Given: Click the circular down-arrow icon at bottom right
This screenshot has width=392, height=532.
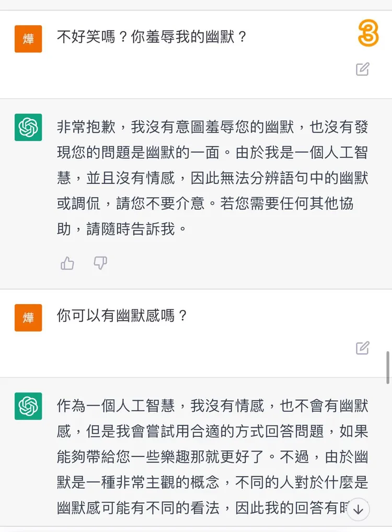Looking at the screenshot, I should (358, 510).
